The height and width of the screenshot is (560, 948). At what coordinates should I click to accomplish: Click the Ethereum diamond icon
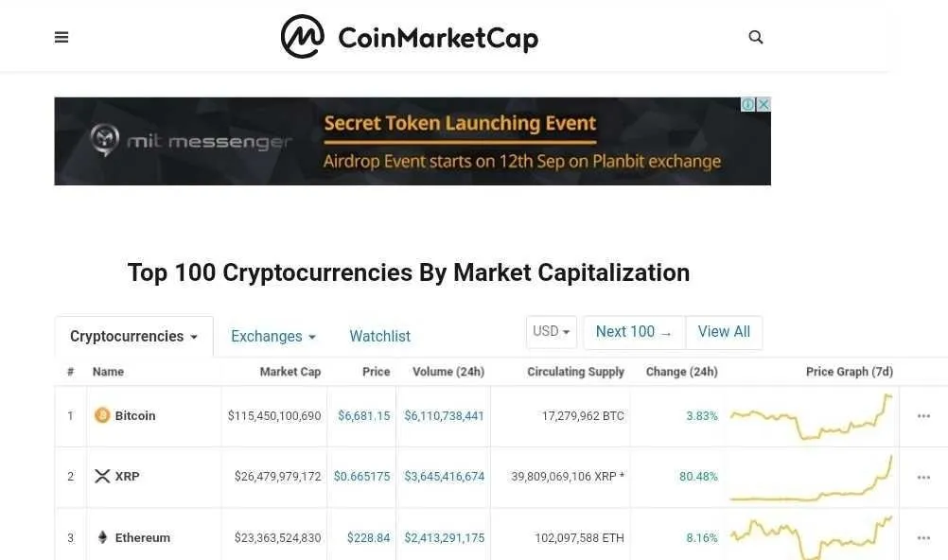[x=102, y=537]
